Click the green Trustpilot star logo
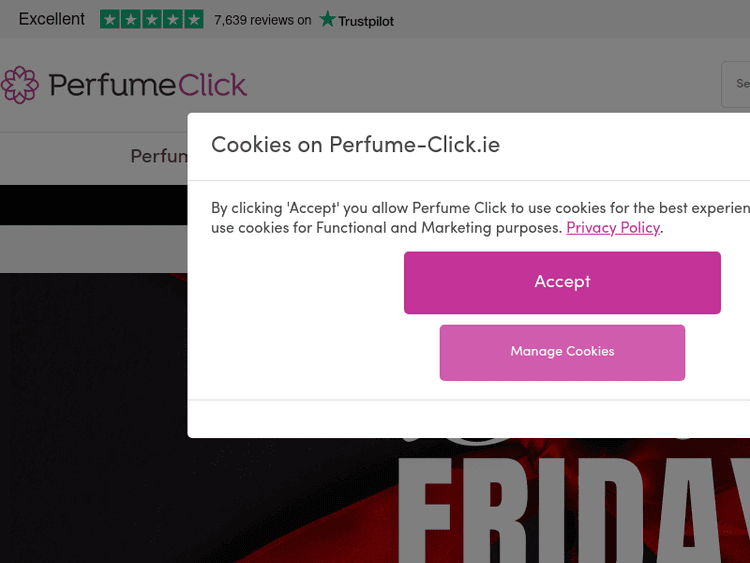This screenshot has width=750, height=563. 328,19
